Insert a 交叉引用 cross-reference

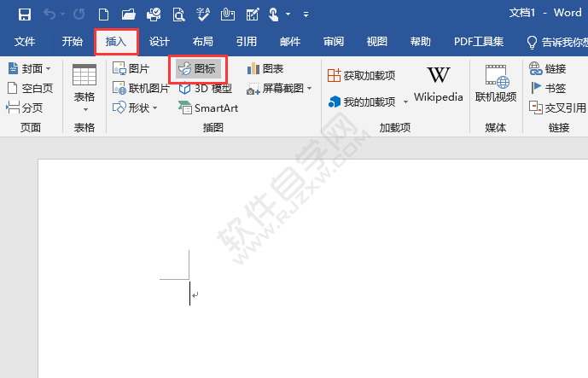click(x=557, y=108)
